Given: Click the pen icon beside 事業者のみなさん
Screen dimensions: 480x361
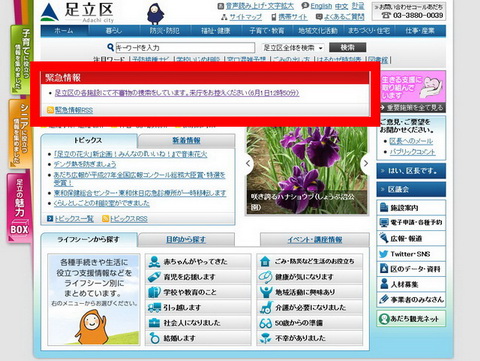Looking at the screenshot, I should (384, 299).
